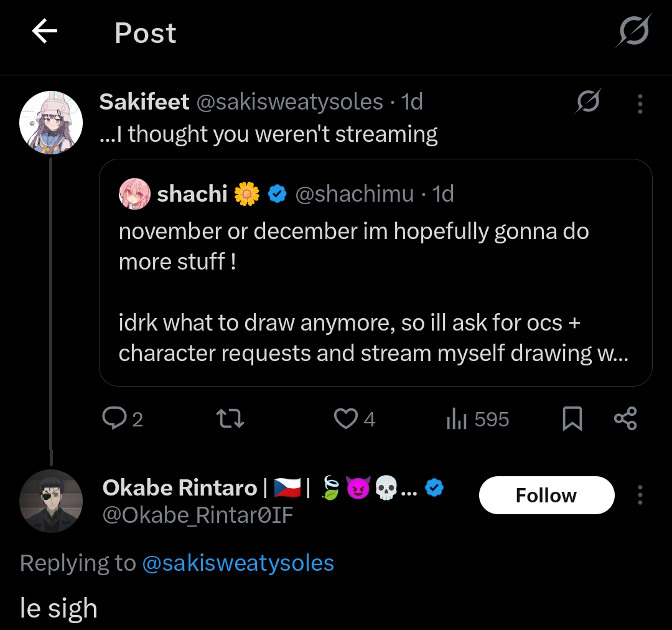Like the post with heart icon
The height and width of the screenshot is (630, 672).
[346, 419]
